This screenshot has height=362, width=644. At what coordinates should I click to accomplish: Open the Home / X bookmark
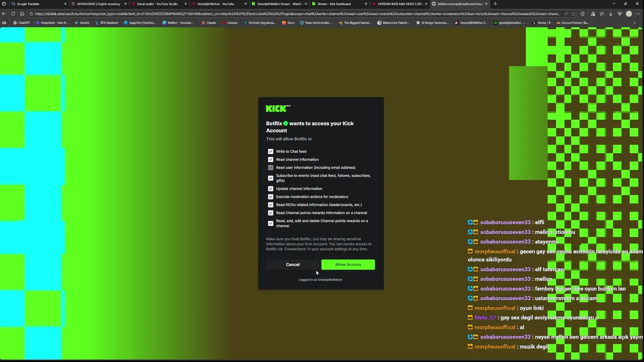[x=541, y=23]
